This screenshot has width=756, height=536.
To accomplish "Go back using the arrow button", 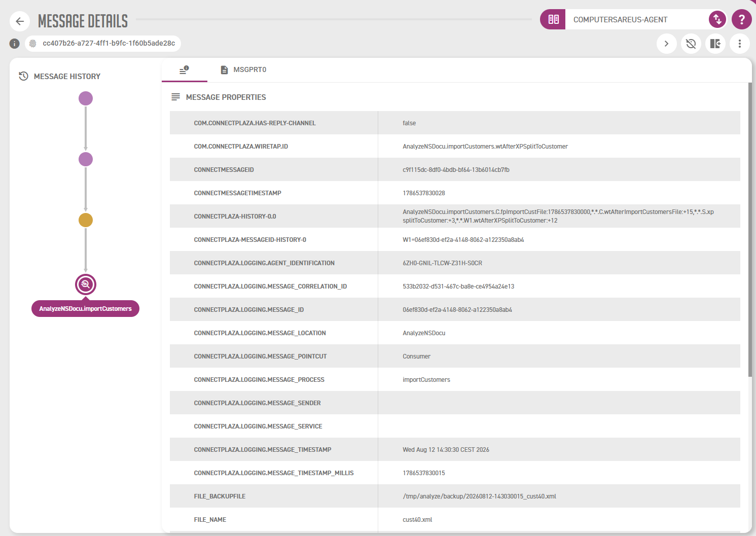I will (x=20, y=21).
